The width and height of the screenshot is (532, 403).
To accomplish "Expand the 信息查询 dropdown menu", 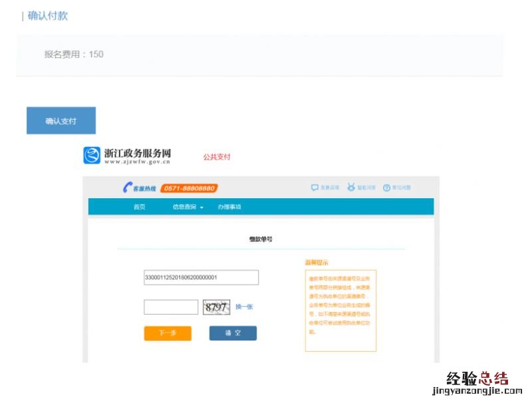I will point(188,207).
